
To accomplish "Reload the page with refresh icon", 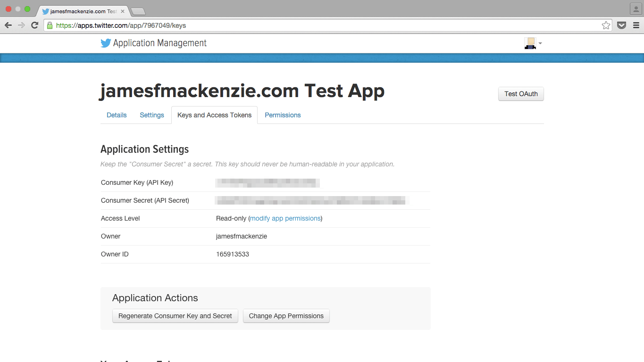I will 34,25.
